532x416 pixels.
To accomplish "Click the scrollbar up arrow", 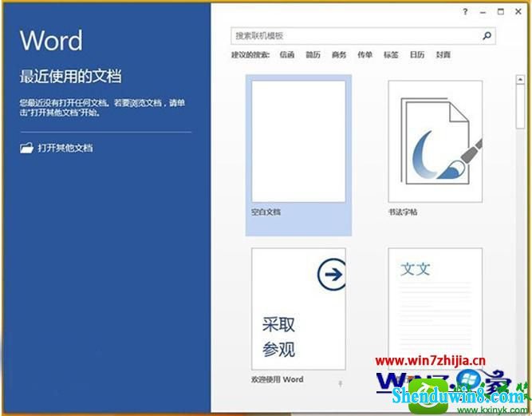I will tap(520, 80).
